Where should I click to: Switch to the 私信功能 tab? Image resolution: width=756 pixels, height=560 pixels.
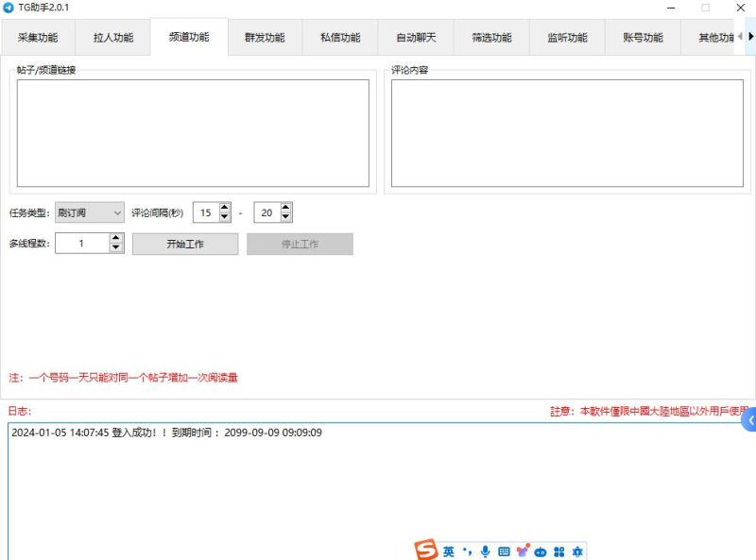point(340,37)
